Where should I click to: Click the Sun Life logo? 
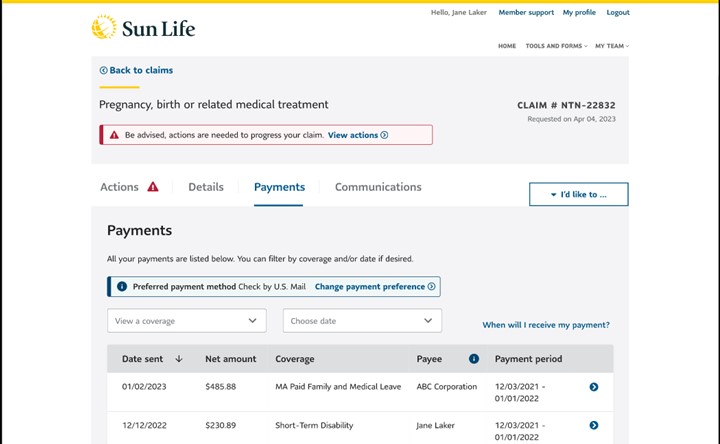143,28
